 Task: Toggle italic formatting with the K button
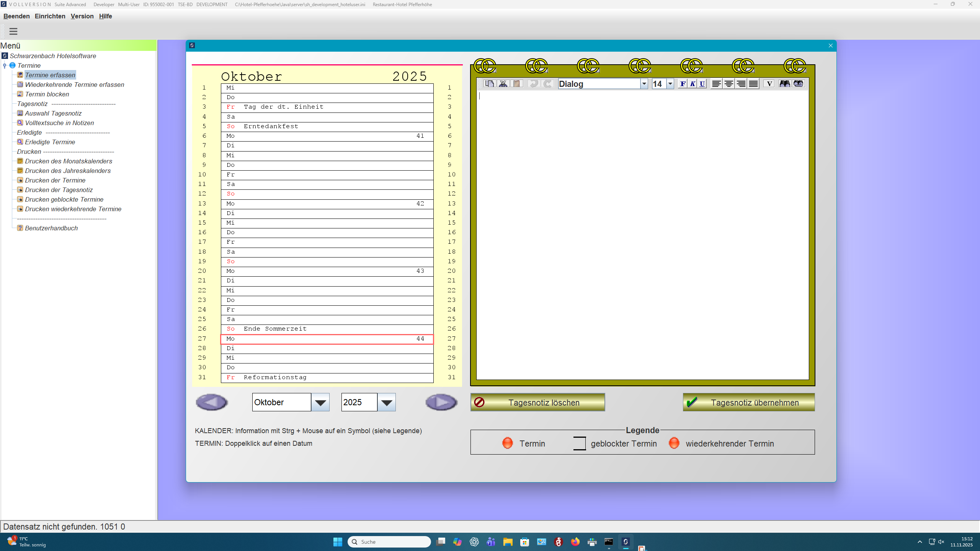click(x=693, y=83)
